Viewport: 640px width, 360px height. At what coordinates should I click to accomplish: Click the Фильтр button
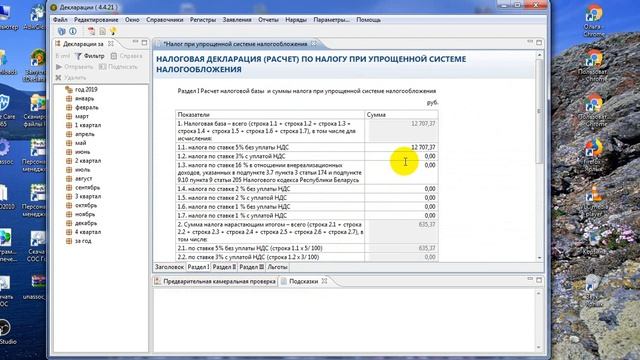(x=90, y=56)
